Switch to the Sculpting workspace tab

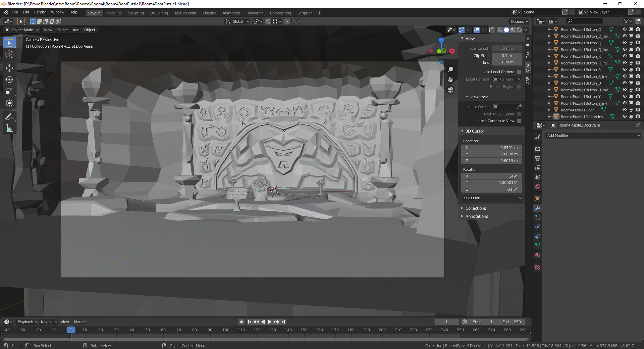pos(136,13)
